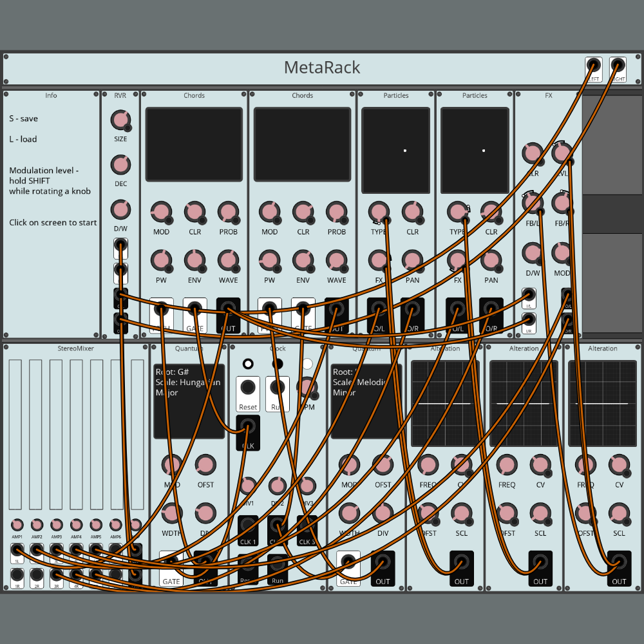Click the black screen of the left Chords module
Image resolution: width=644 pixels, height=644 pixels.
click(194, 144)
